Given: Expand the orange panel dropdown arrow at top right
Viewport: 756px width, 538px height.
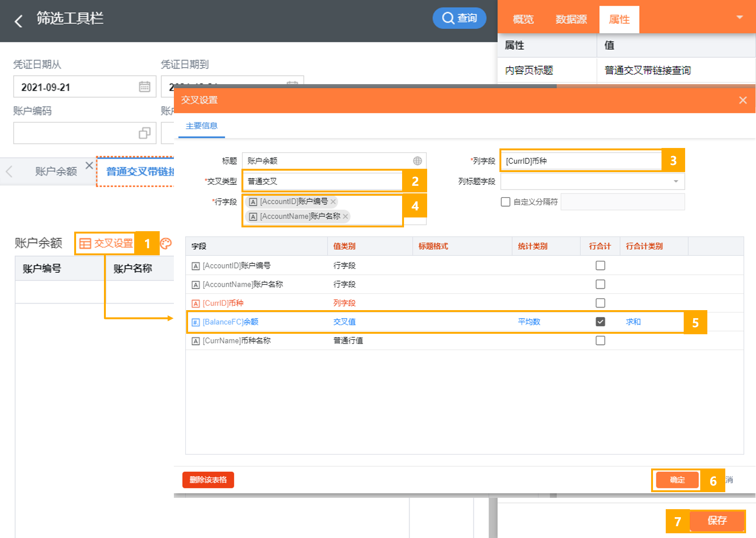Looking at the screenshot, I should coord(739,17).
